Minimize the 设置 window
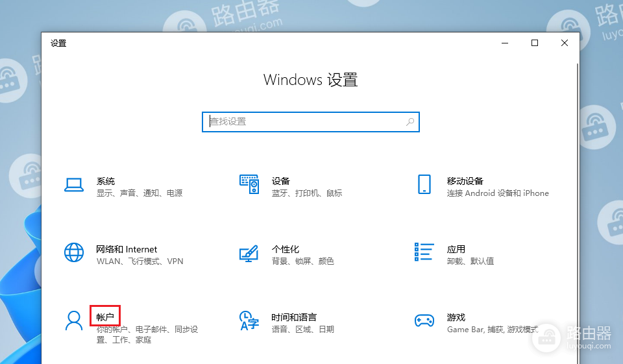The width and height of the screenshot is (623, 364). (x=505, y=43)
